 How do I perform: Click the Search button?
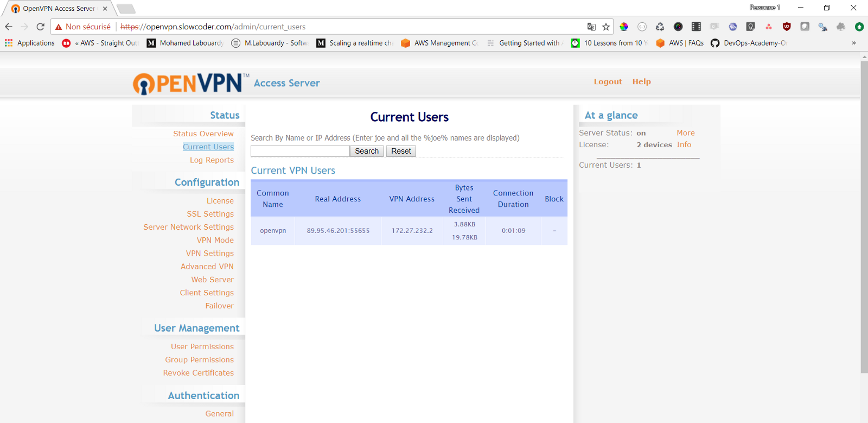click(x=367, y=151)
